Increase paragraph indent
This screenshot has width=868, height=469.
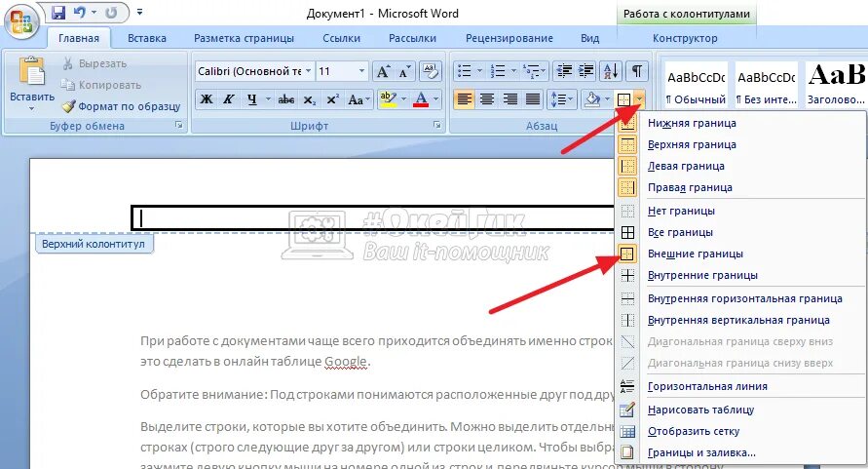click(585, 71)
